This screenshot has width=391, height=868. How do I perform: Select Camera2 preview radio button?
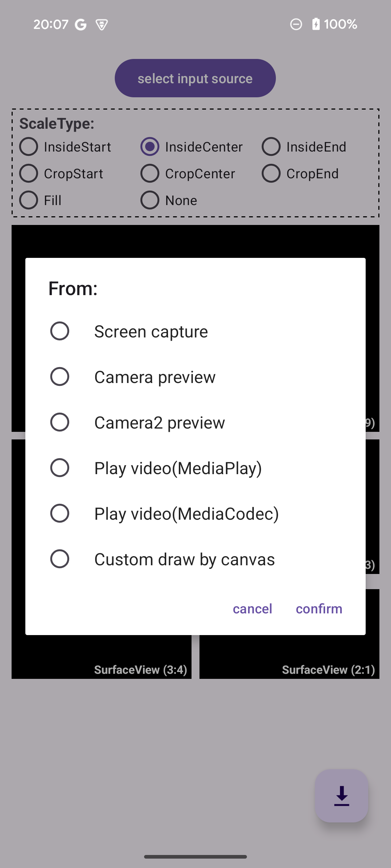point(195,422)
